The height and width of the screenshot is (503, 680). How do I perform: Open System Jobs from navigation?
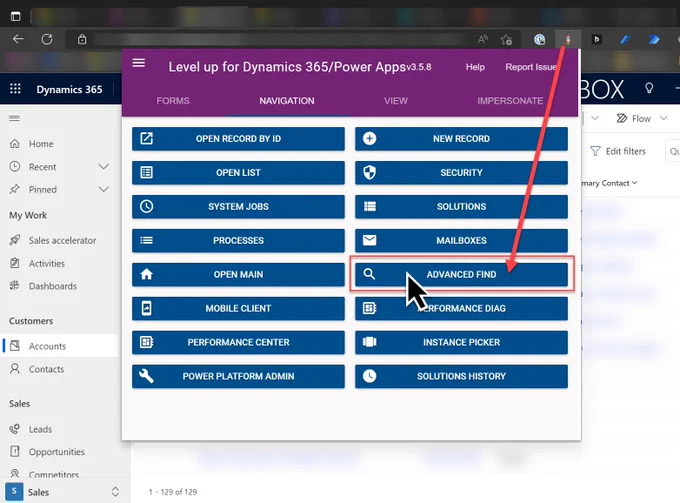point(238,206)
